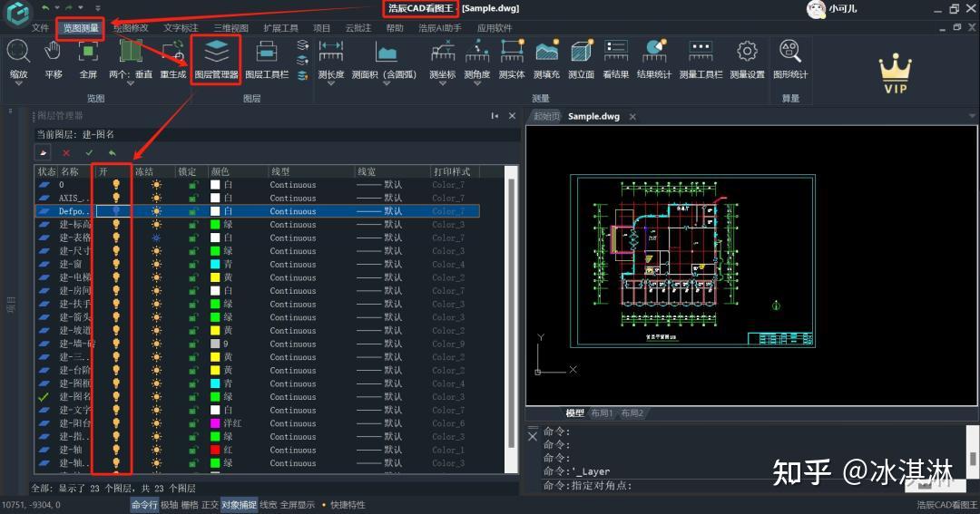This screenshot has height=514, width=980.
Task: Switch to the 布局1 layout tab
Action: (602, 412)
